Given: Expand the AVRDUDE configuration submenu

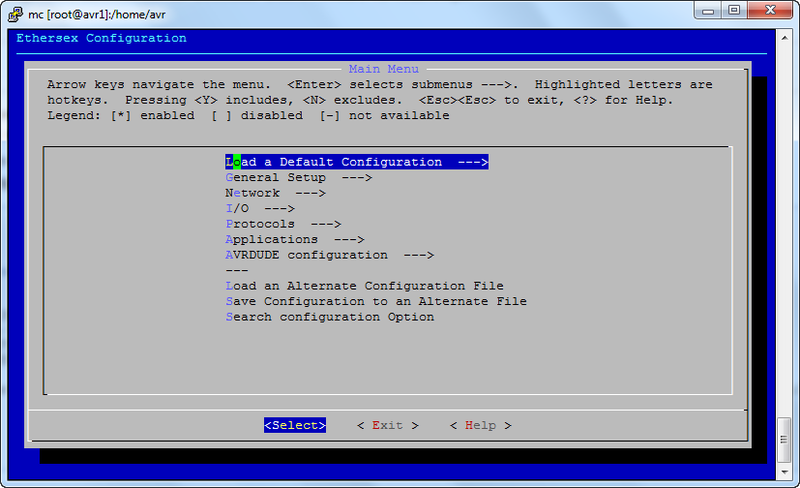Looking at the screenshot, I should 329,255.
